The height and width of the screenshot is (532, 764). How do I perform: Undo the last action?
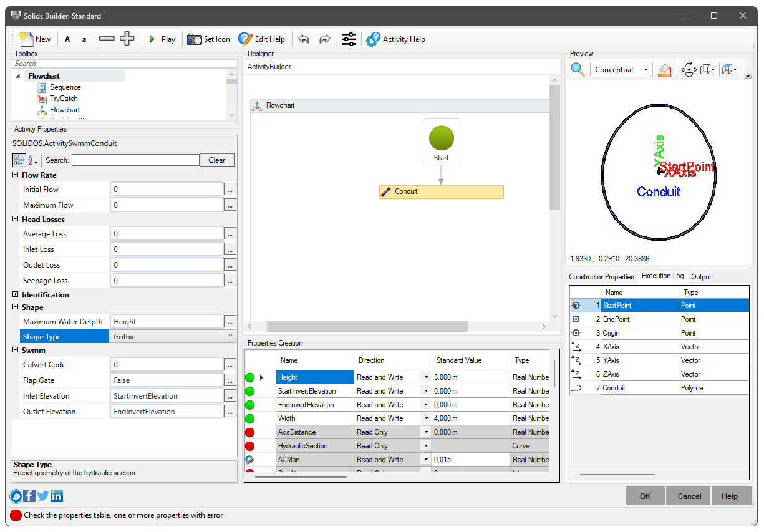[x=304, y=39]
